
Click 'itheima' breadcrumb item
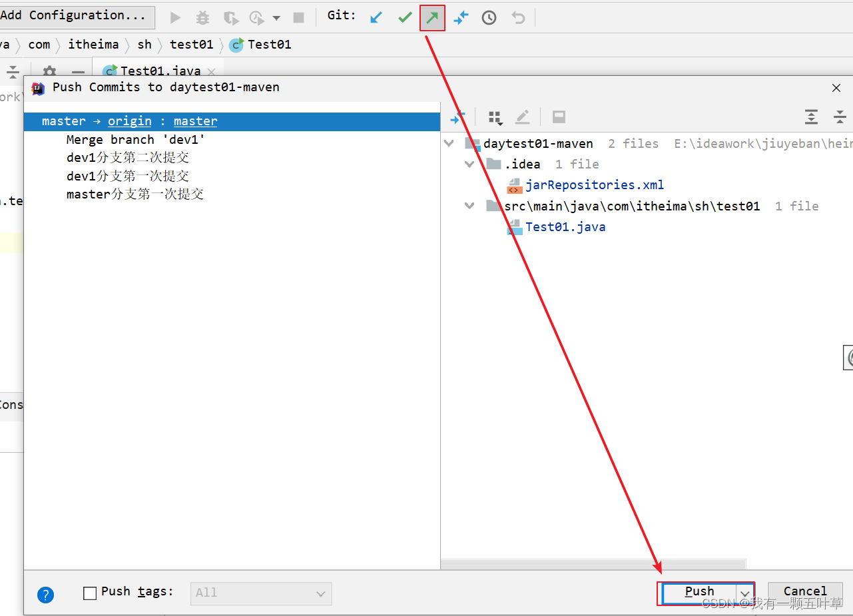coord(93,45)
